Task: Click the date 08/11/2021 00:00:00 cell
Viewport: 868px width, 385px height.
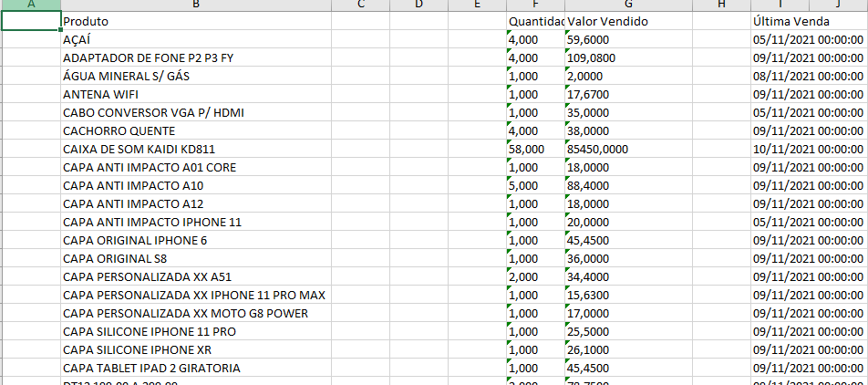Action: [808, 76]
